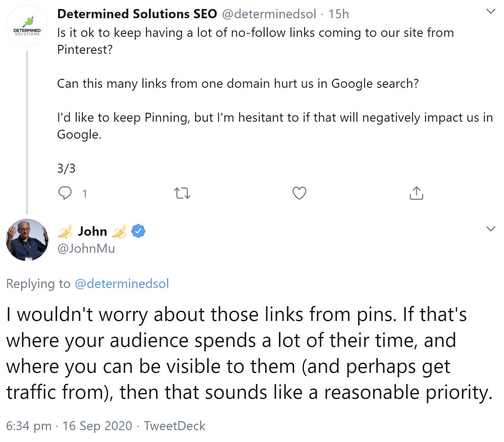The image size is (504, 442).
Task: Open the Determined Solutions profile logo
Action: [x=27, y=25]
